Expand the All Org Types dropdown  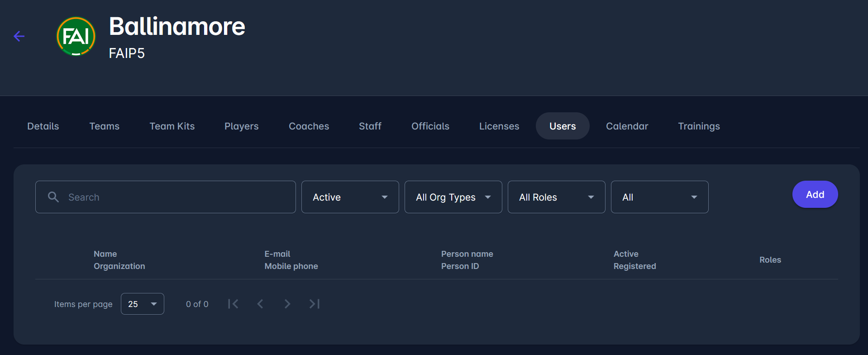point(453,197)
